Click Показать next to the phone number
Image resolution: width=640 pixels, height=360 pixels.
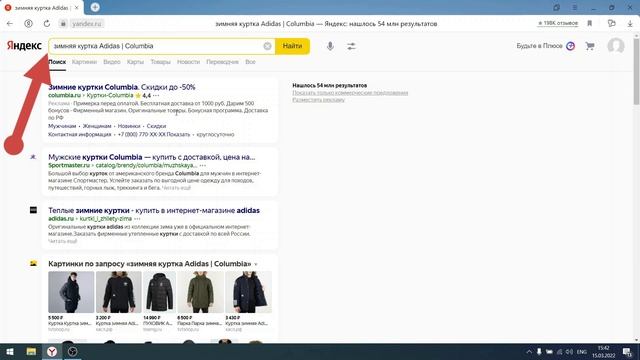coord(179,134)
